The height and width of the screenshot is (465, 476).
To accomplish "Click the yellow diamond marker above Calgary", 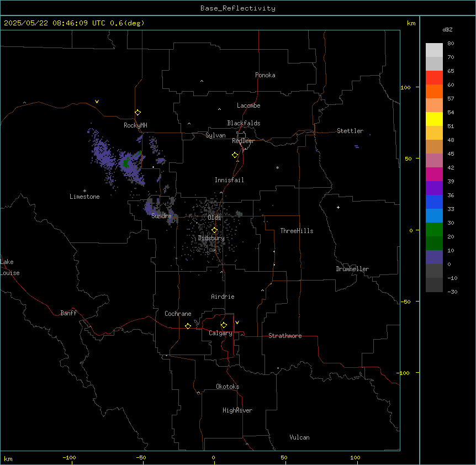I will (x=224, y=325).
